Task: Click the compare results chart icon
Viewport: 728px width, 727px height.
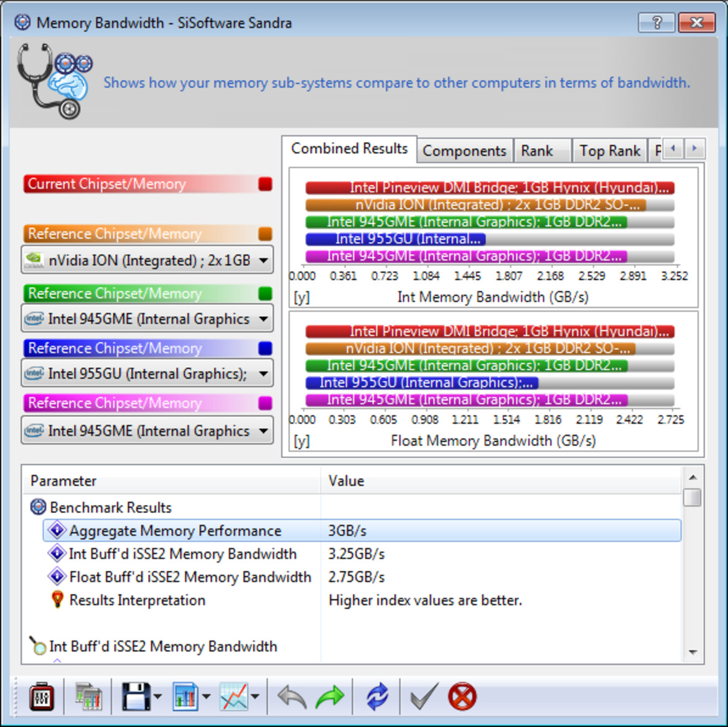Action: (x=88, y=697)
